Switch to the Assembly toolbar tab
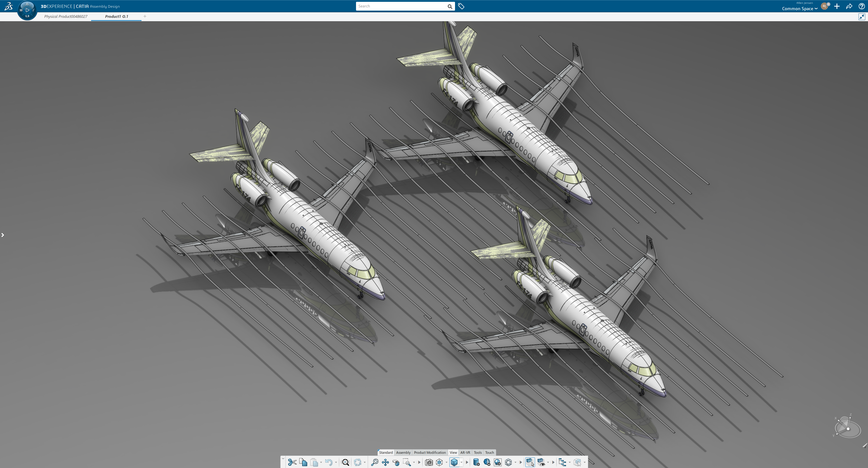Viewport: 868px width, 468px height. click(403, 452)
